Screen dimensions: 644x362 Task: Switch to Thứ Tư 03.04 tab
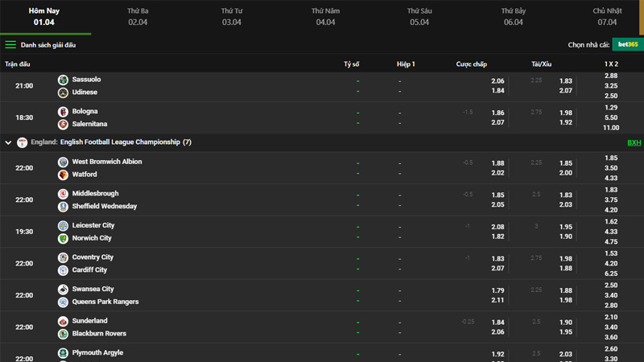232,16
